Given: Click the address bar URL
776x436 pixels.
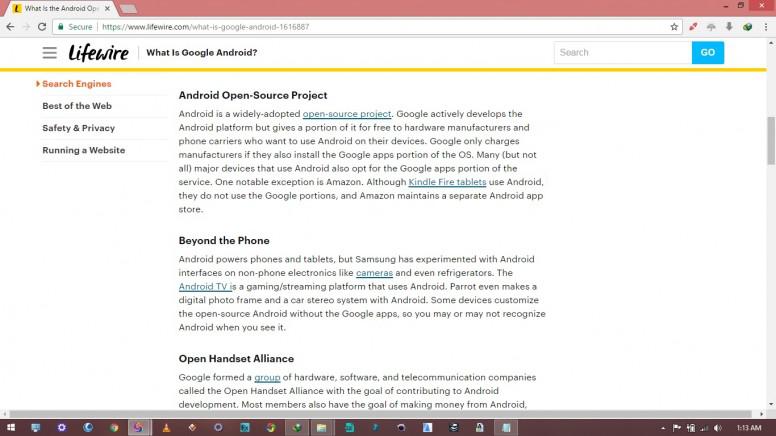Looking at the screenshot, I should 205,27.
